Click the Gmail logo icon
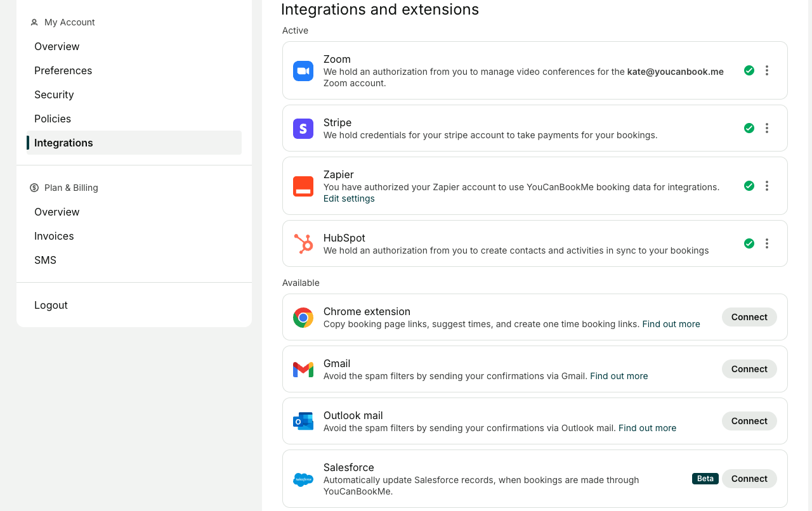This screenshot has width=812, height=511. point(303,370)
